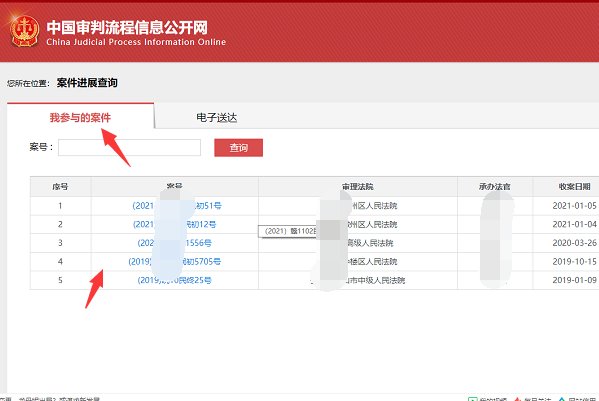Click sequence number 4 in the table
The height and width of the screenshot is (401, 599).
coord(60,262)
